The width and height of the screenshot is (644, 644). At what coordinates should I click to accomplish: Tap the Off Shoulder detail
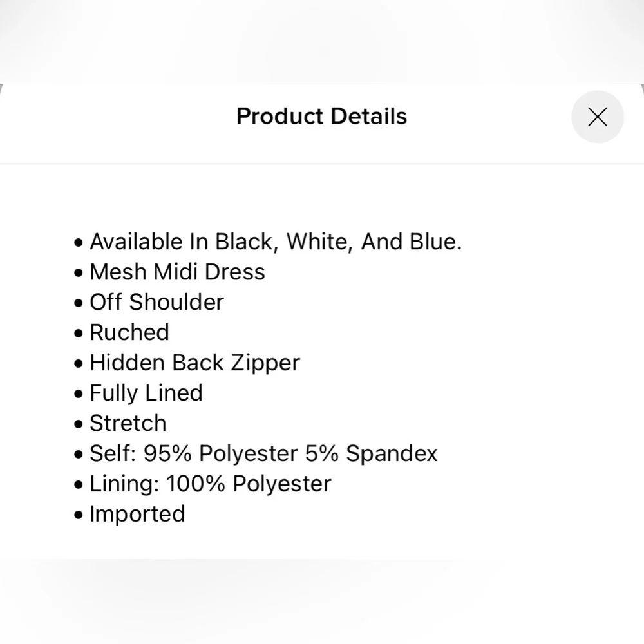pyautogui.click(x=156, y=302)
